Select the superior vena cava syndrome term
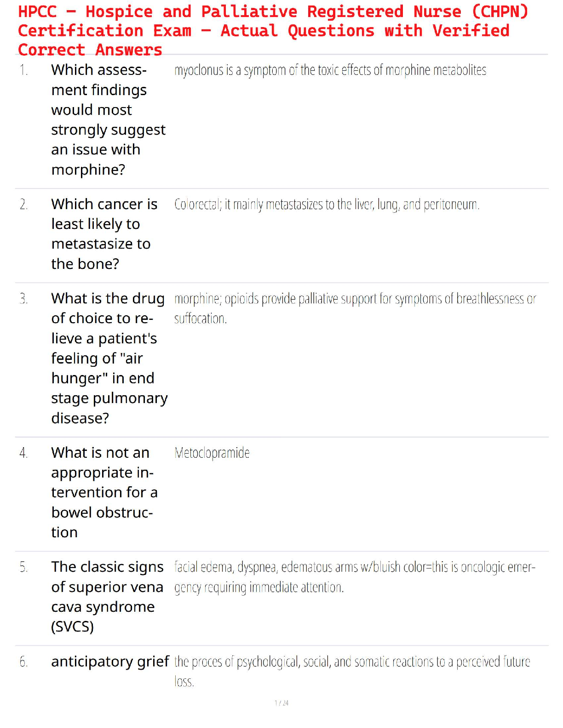 pyautogui.click(x=107, y=597)
